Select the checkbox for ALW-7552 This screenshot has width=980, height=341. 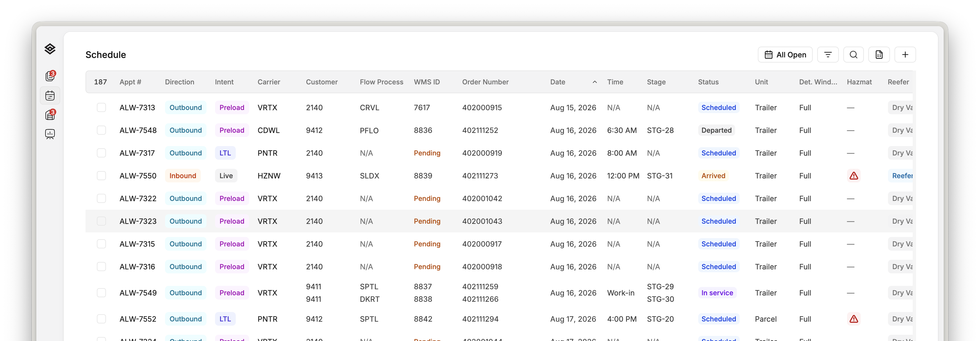coord(101,319)
